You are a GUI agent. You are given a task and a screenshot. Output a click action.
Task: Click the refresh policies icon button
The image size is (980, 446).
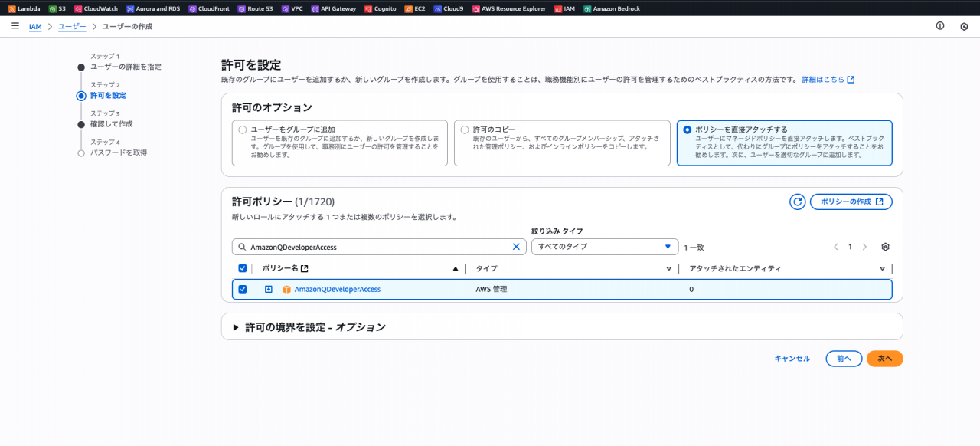797,202
